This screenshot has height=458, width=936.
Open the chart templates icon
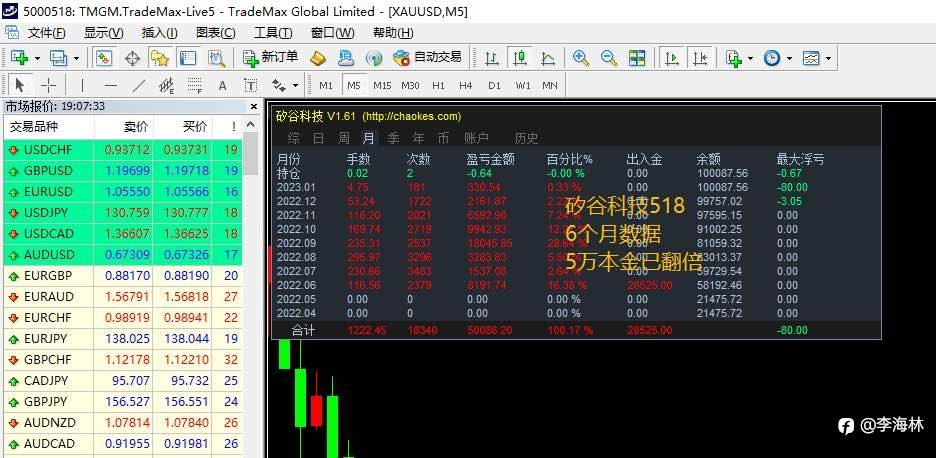tap(811, 58)
